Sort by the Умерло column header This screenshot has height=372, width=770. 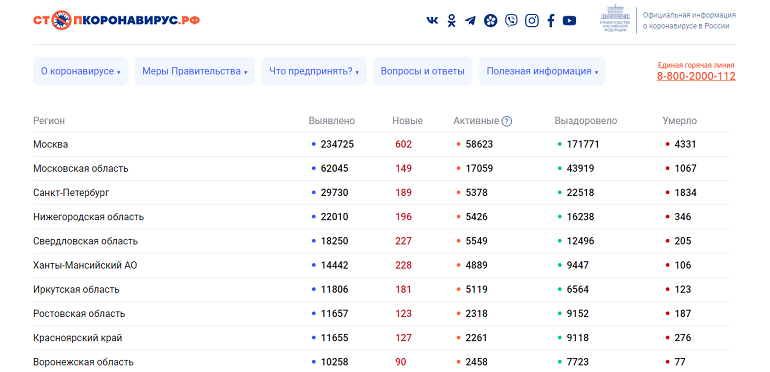point(680,121)
